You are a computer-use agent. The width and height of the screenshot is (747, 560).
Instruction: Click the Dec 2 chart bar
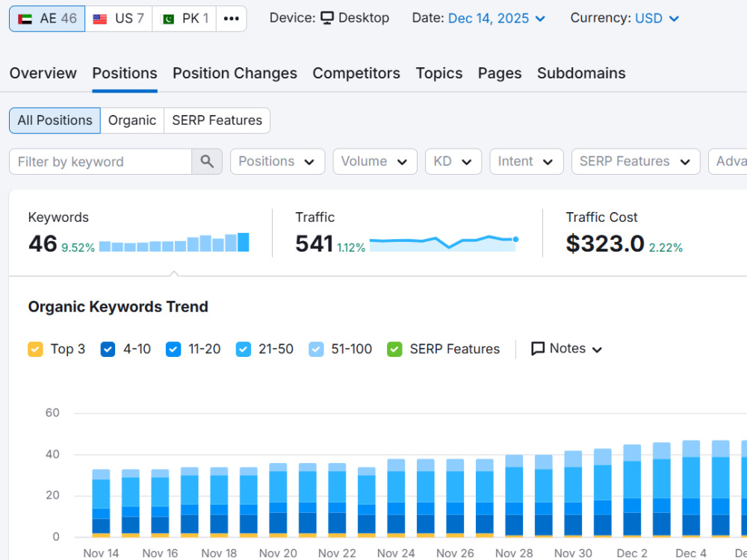click(632, 491)
